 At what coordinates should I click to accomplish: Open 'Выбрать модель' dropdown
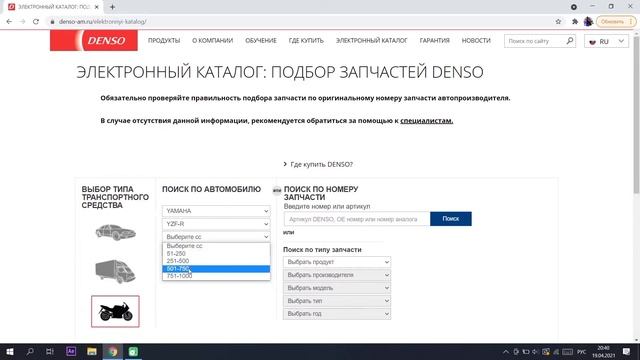pyautogui.click(x=337, y=288)
